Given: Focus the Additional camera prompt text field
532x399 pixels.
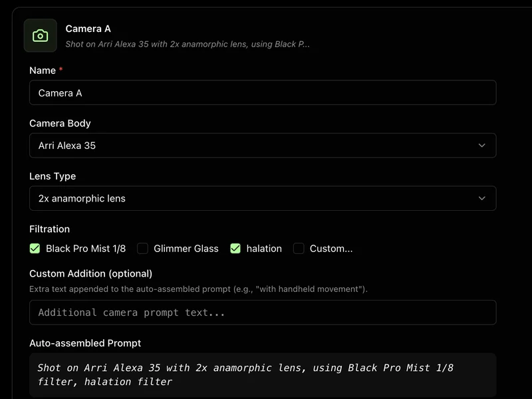Looking at the screenshot, I should tap(263, 313).
